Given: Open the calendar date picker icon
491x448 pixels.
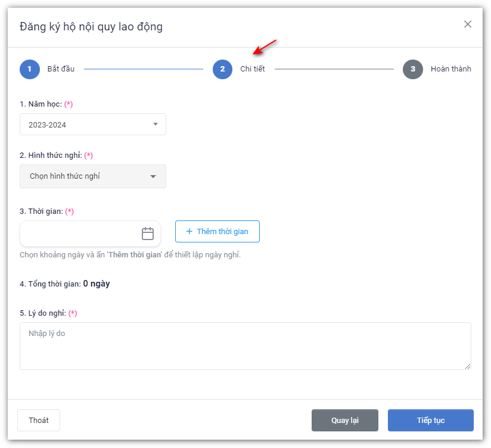Looking at the screenshot, I should pyautogui.click(x=148, y=234).
